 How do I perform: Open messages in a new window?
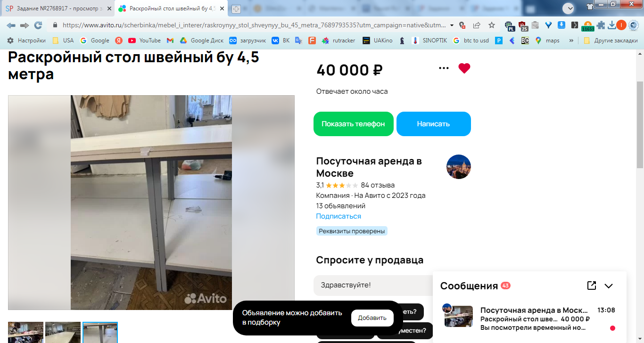pyautogui.click(x=592, y=286)
